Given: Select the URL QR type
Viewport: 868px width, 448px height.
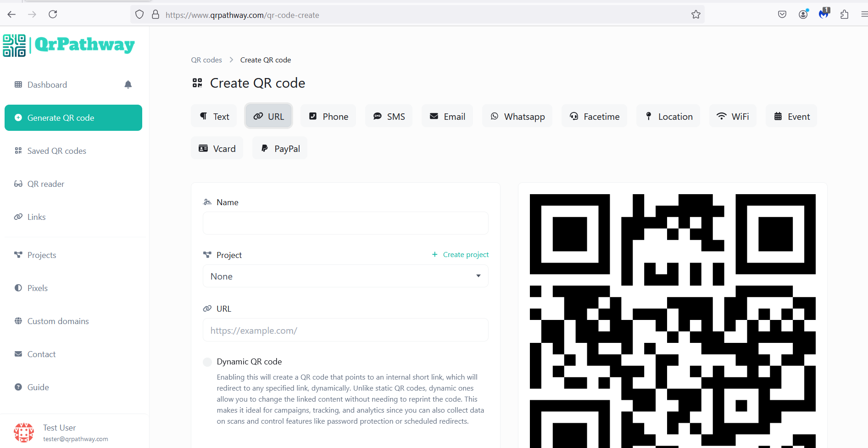Looking at the screenshot, I should 269,117.
